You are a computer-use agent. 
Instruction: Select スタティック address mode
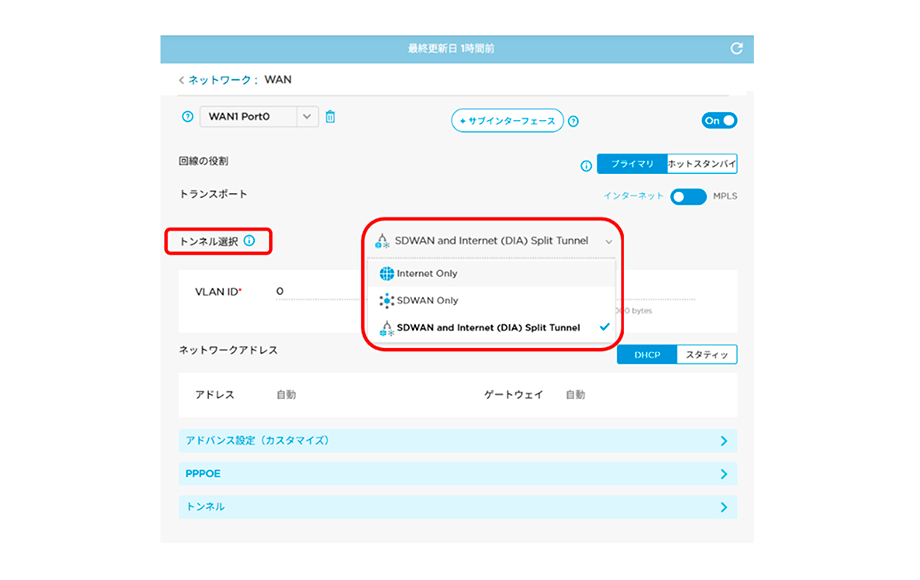tap(706, 355)
